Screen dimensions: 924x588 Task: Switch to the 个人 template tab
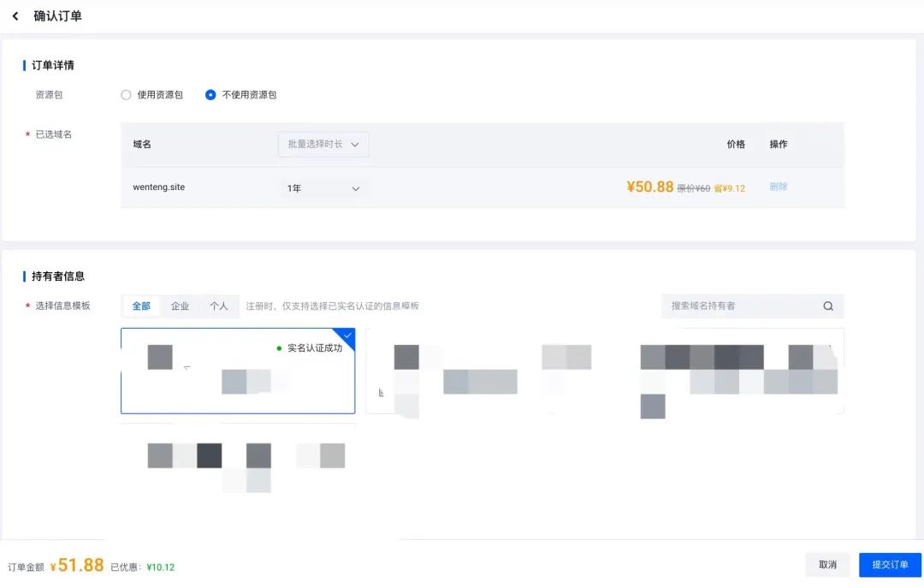pos(220,306)
